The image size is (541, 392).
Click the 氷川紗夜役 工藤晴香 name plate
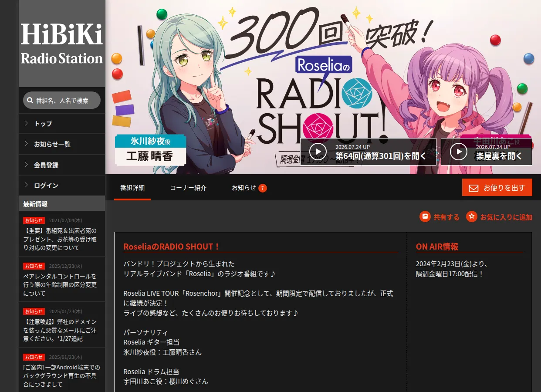point(150,150)
